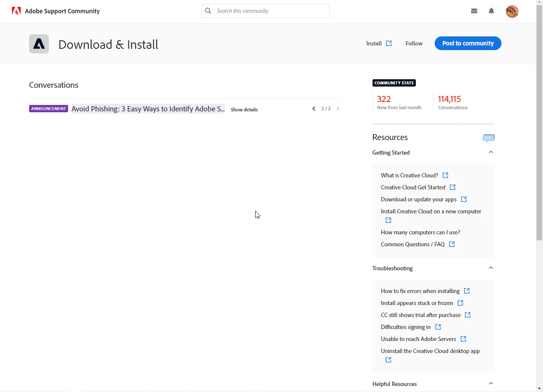
Task: Click external icon beside How to fix errors
Action: pyautogui.click(x=467, y=291)
